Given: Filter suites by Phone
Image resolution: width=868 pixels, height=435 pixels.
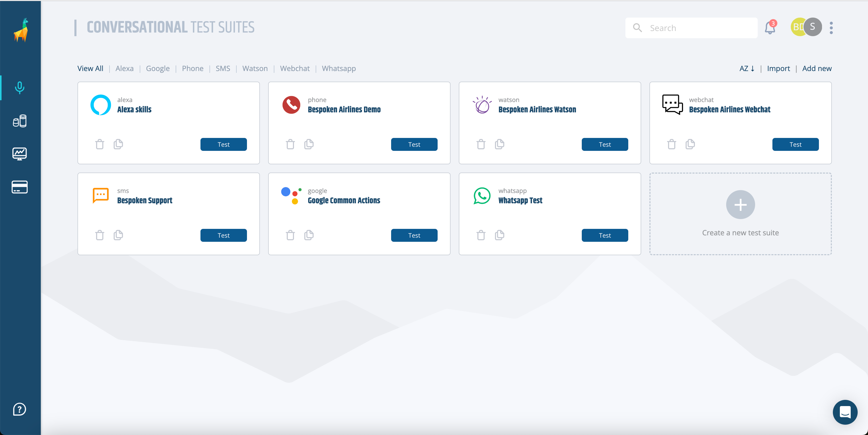Looking at the screenshot, I should (x=193, y=68).
